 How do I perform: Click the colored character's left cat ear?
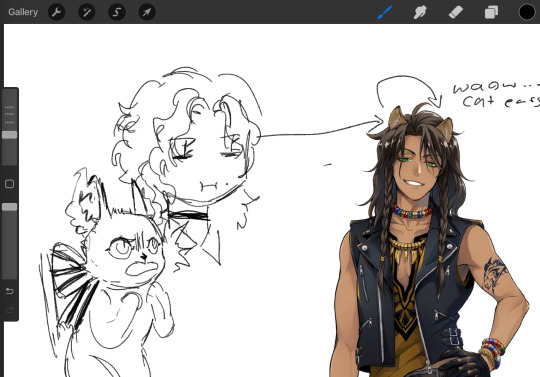398,117
